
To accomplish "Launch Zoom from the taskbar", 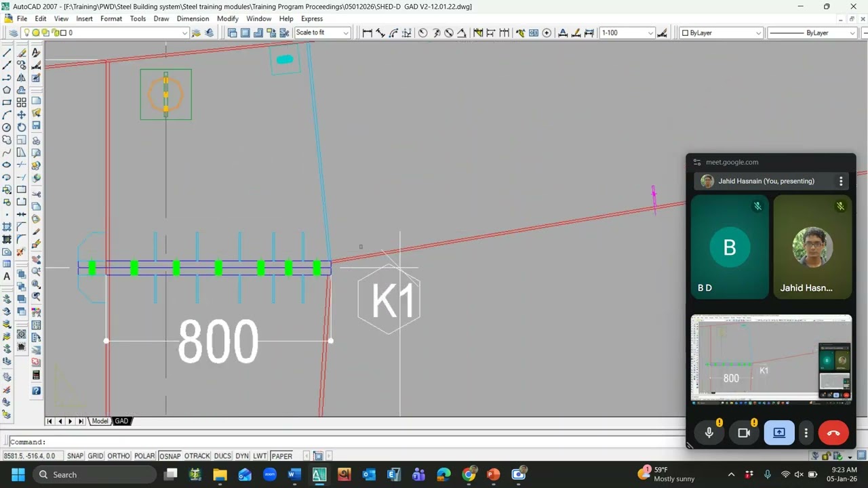I will [x=269, y=474].
